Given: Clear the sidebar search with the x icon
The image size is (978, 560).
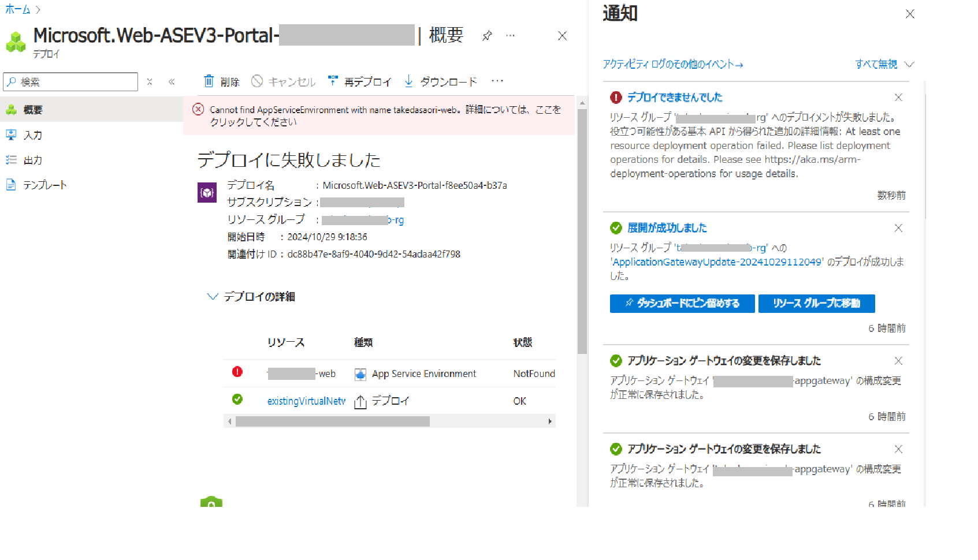Looking at the screenshot, I should pos(150,82).
